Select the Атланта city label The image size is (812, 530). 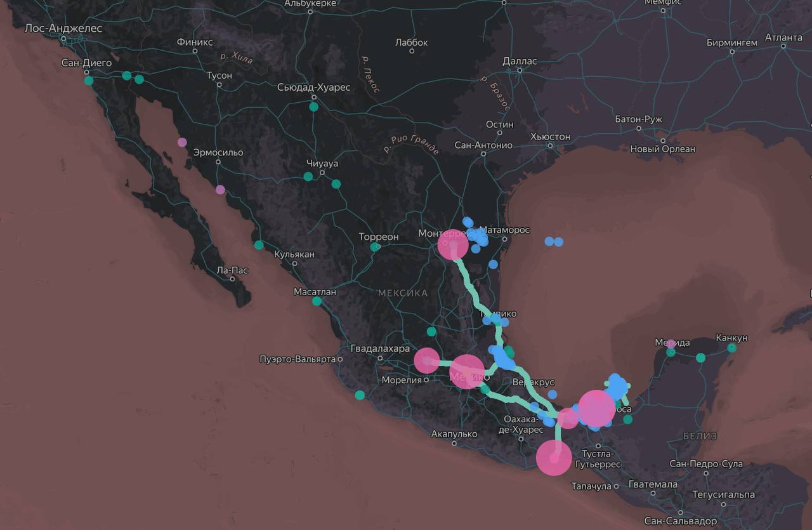click(783, 37)
